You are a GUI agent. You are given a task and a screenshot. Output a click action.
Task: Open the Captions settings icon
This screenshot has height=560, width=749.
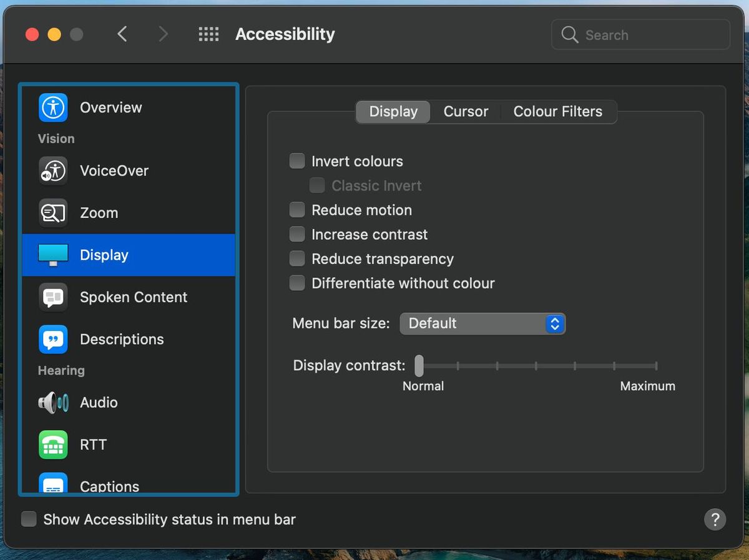click(53, 484)
